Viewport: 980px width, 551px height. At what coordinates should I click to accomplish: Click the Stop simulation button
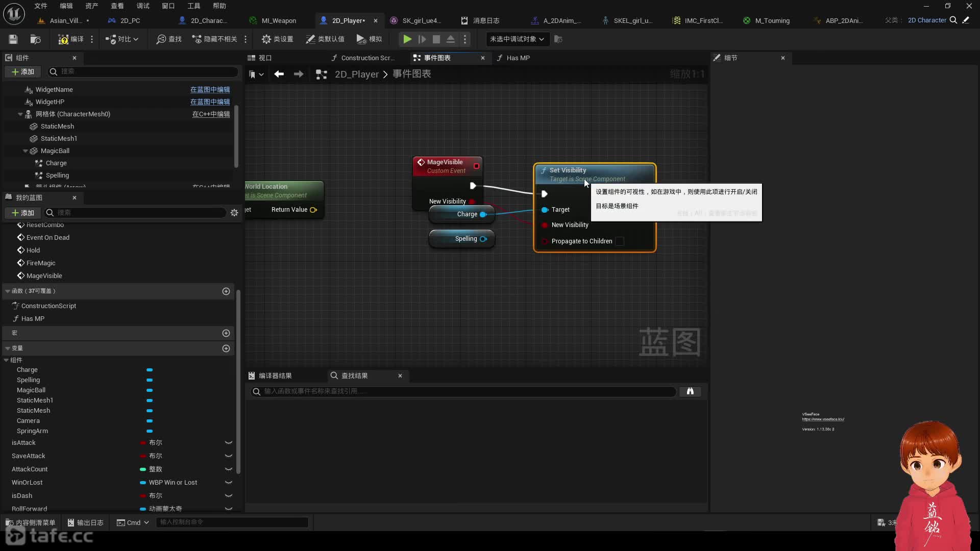pyautogui.click(x=436, y=39)
